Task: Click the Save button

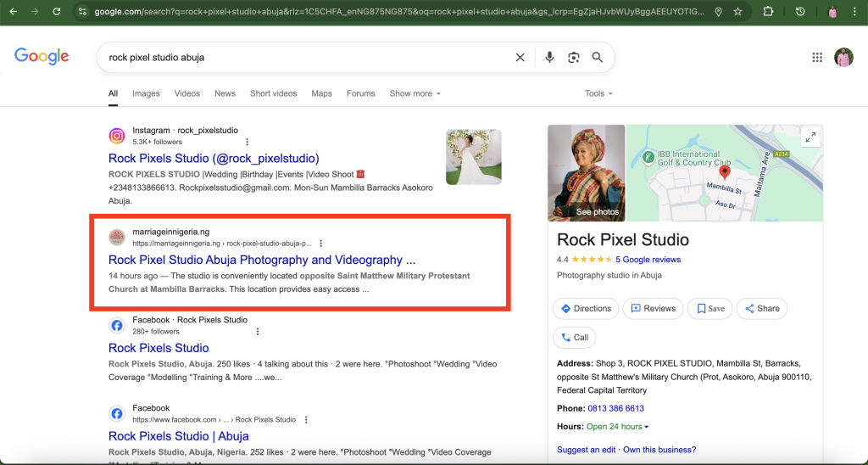Action: pos(709,309)
